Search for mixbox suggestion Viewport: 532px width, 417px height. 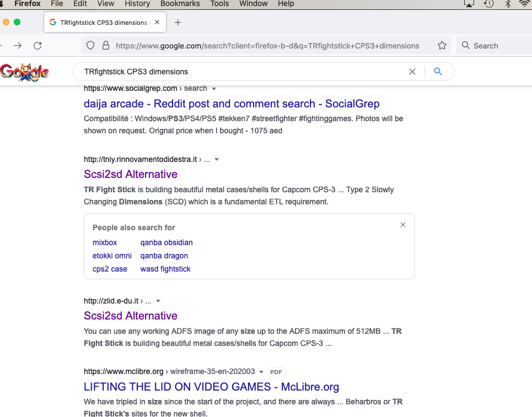pyautogui.click(x=105, y=243)
